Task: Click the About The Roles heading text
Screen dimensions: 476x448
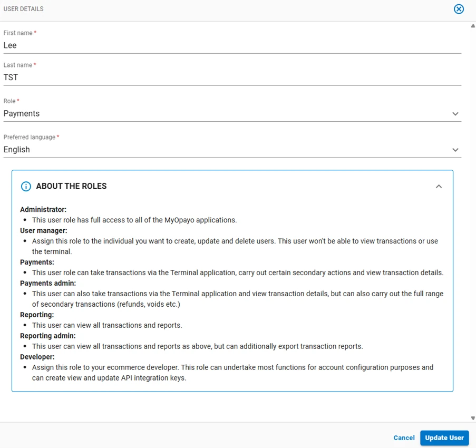Action: [71, 186]
